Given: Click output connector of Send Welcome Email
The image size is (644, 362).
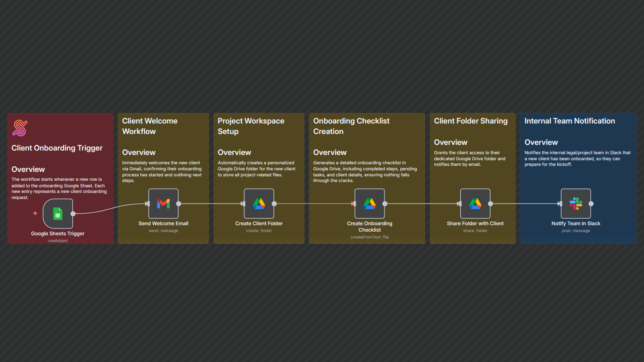Looking at the screenshot, I should point(179,204).
